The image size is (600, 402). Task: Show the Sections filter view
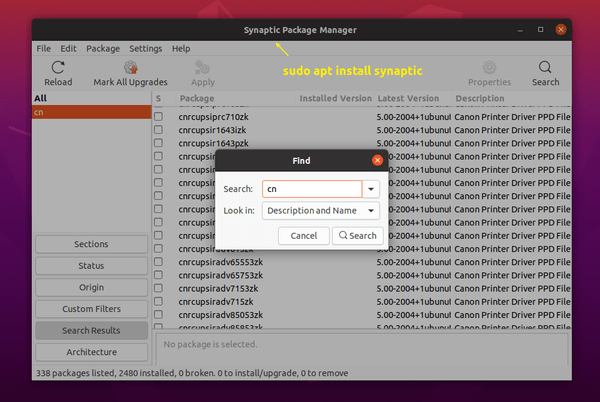click(91, 244)
